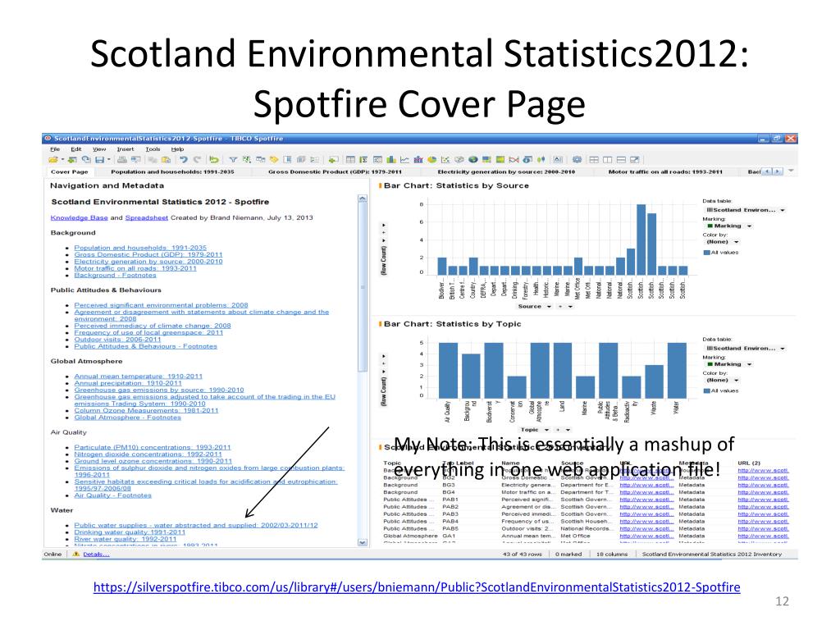
Task: Open the Edit menu
Action: tap(76, 149)
